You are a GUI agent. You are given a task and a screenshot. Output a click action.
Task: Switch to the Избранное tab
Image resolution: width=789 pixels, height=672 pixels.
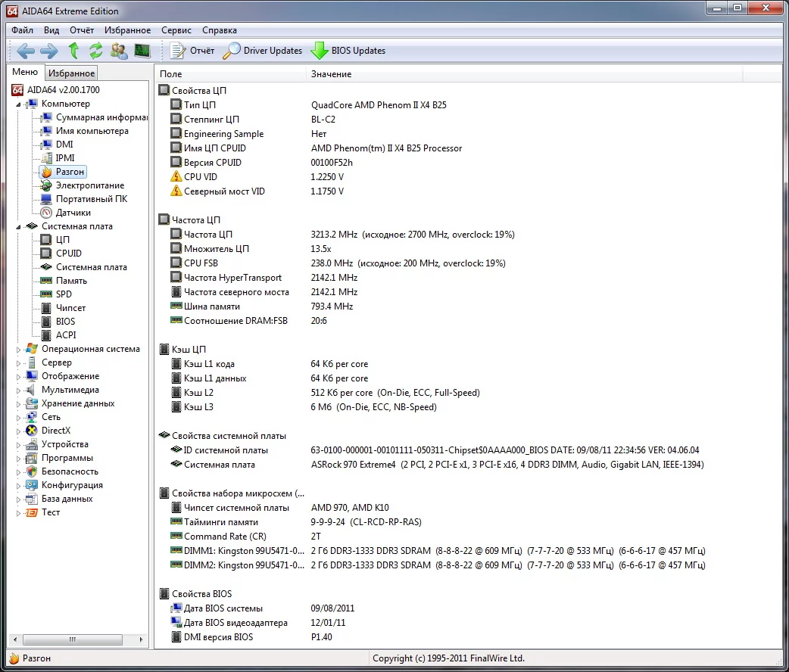71,73
